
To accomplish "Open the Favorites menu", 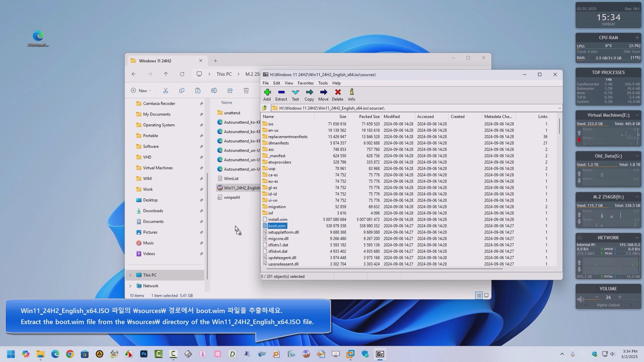I will click(306, 83).
